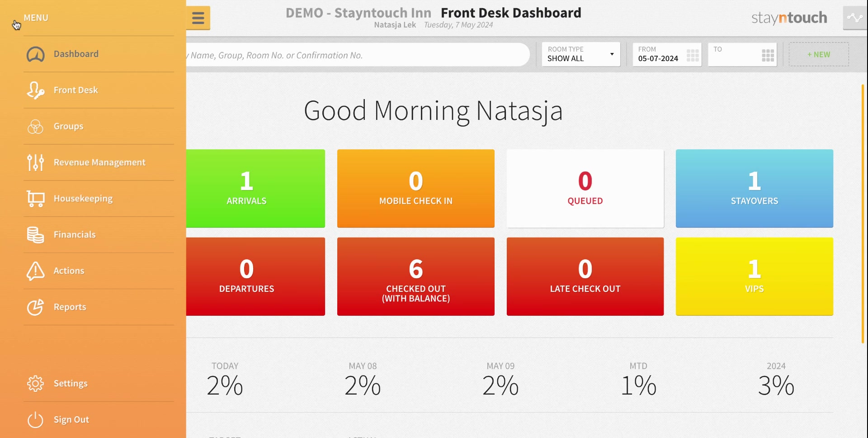Click the MENU header label
This screenshot has width=868, height=438.
tap(36, 18)
